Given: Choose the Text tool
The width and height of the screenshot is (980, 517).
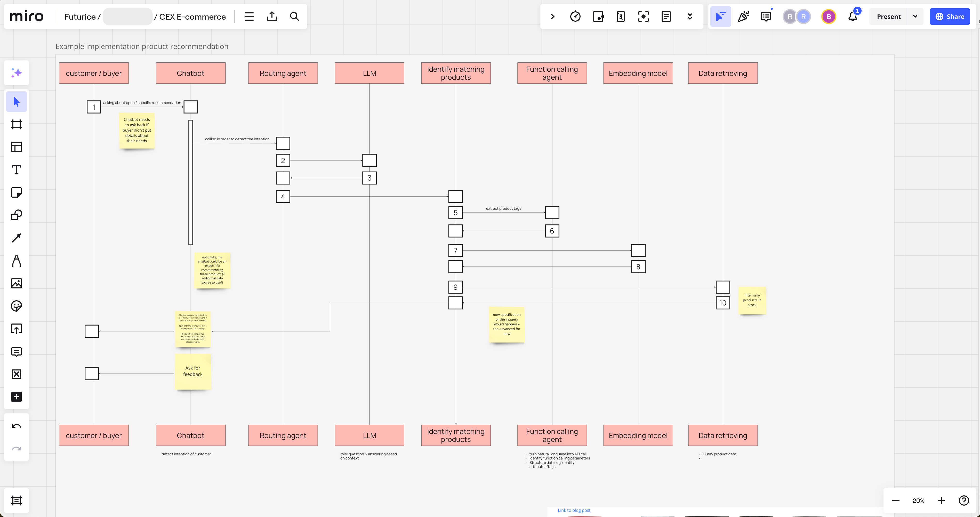Looking at the screenshot, I should 16,170.
